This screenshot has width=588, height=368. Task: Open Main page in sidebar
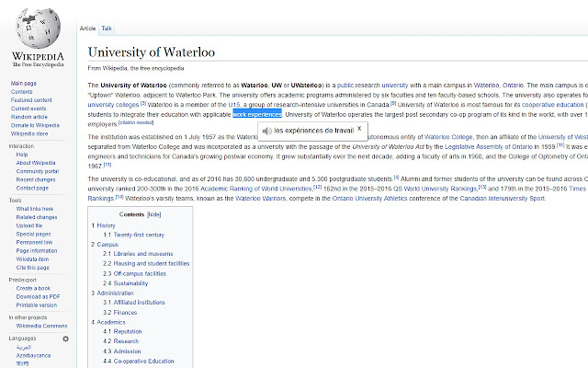pyautogui.click(x=24, y=84)
